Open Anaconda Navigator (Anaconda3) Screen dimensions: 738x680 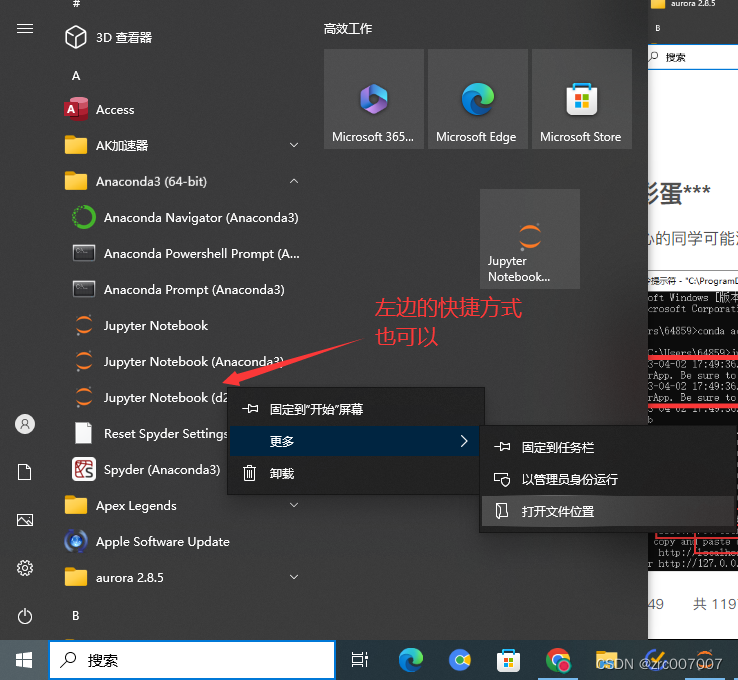click(186, 217)
